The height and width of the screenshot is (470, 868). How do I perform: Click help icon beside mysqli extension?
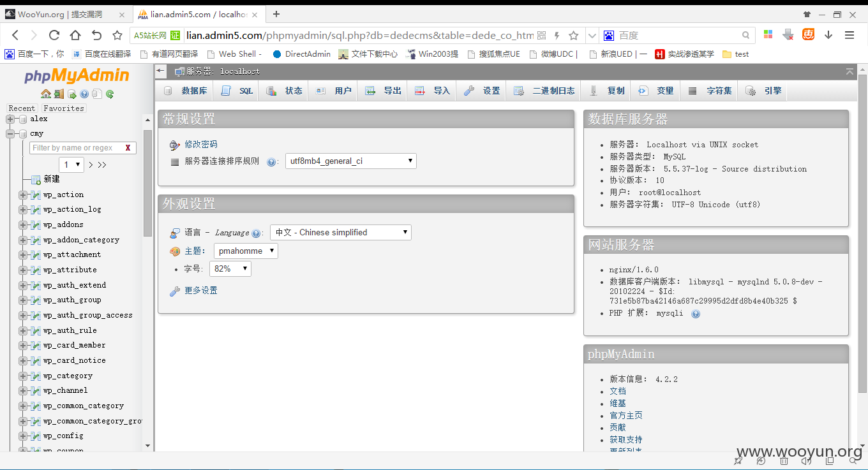(696, 314)
